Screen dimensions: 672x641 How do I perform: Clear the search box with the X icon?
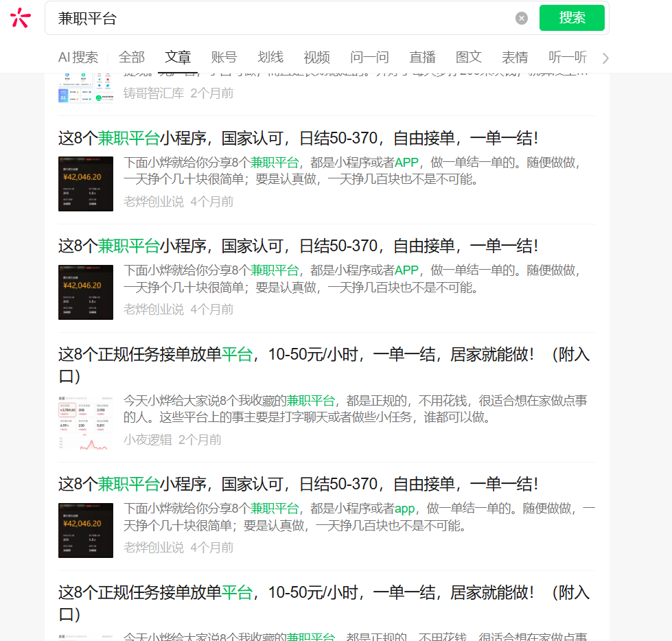(x=521, y=18)
